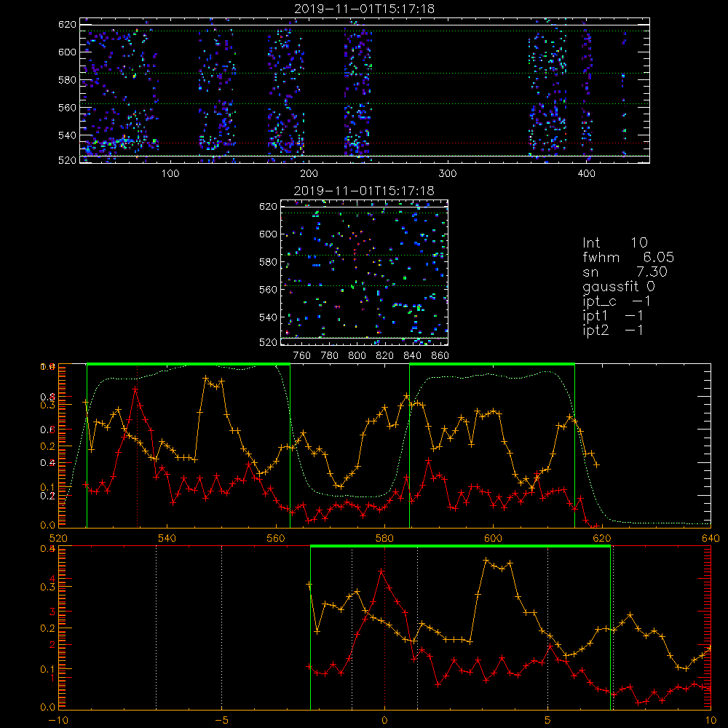The image size is (728, 728).
Task: Click x-axis label 780 on small image
Action: (x=330, y=356)
